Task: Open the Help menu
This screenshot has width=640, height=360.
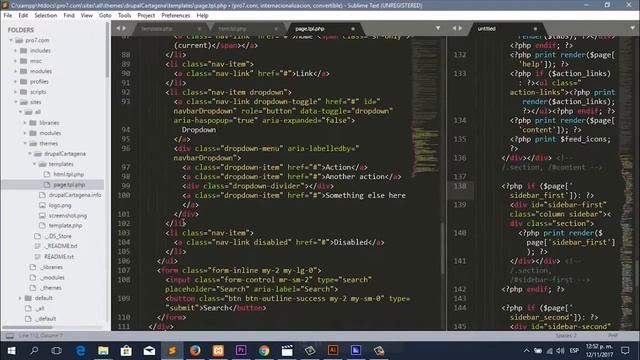Action: (202, 16)
